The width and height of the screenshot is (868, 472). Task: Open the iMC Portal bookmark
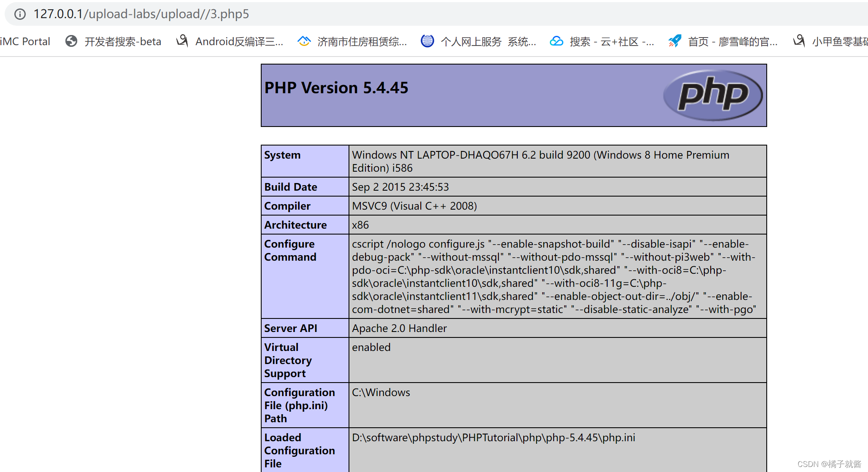click(x=25, y=41)
